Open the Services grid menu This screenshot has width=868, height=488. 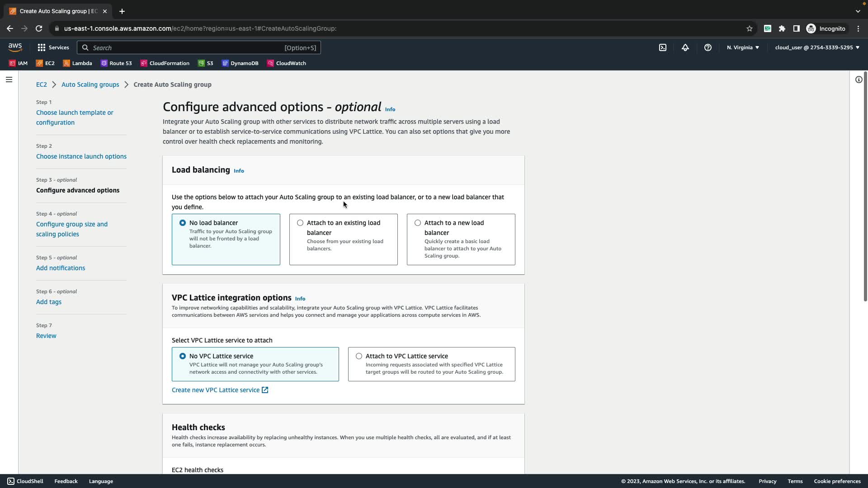pos(53,47)
